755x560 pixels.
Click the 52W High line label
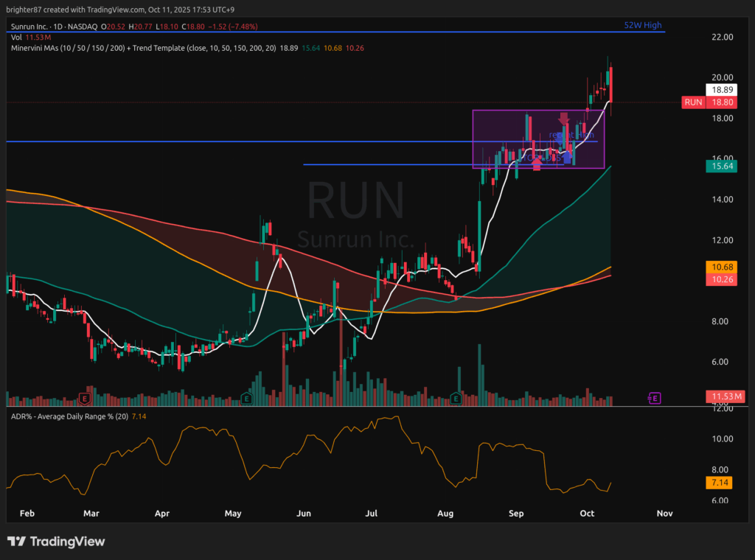643,25
